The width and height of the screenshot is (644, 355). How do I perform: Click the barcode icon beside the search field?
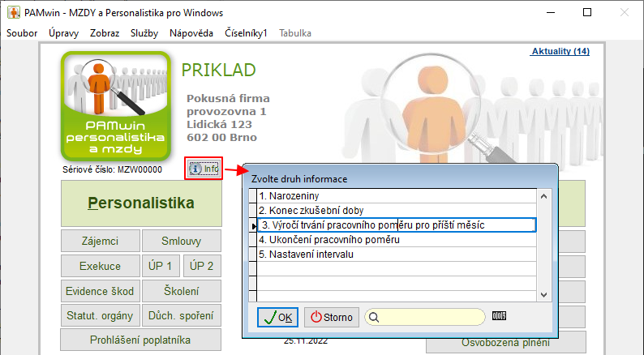pyautogui.click(x=499, y=316)
